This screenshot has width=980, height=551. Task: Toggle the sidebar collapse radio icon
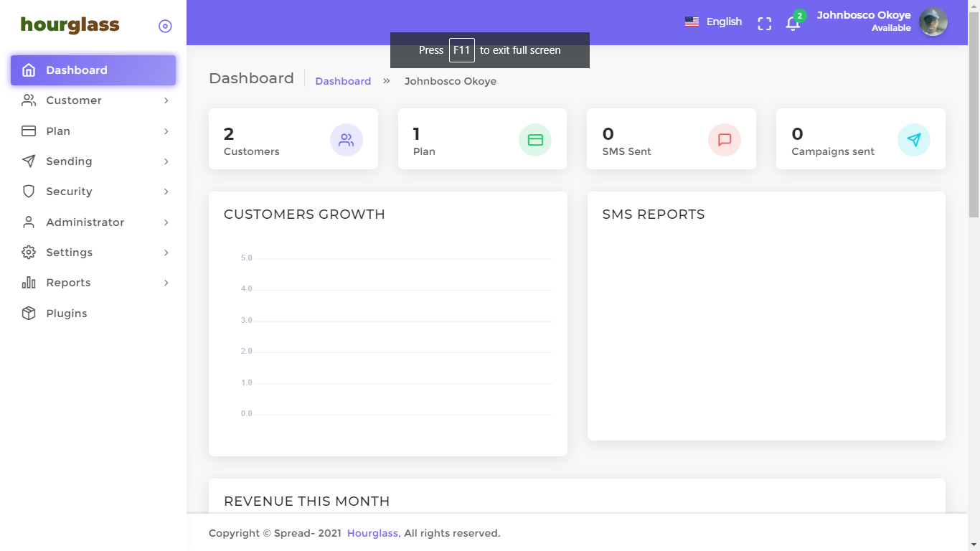[165, 27]
